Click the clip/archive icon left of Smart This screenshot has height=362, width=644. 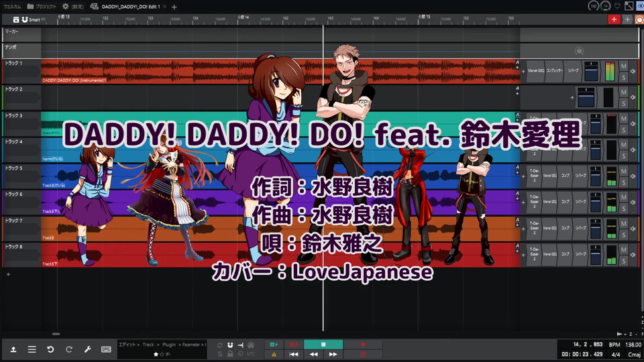click(16, 19)
